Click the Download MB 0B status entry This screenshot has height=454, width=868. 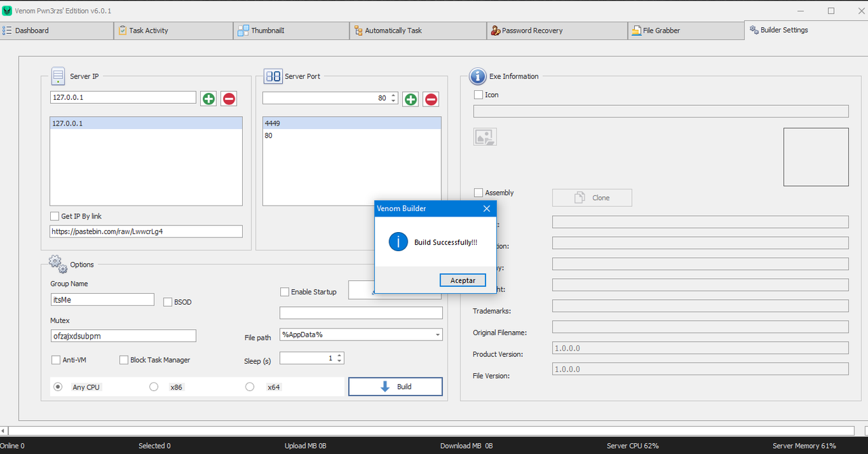click(x=467, y=446)
